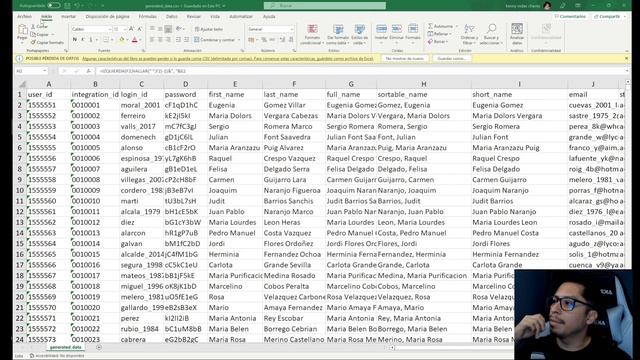Apply bold with the N button

75,40
